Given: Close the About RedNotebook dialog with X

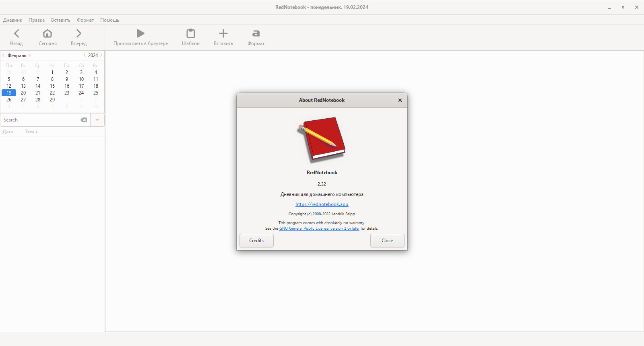Looking at the screenshot, I should coord(400,100).
